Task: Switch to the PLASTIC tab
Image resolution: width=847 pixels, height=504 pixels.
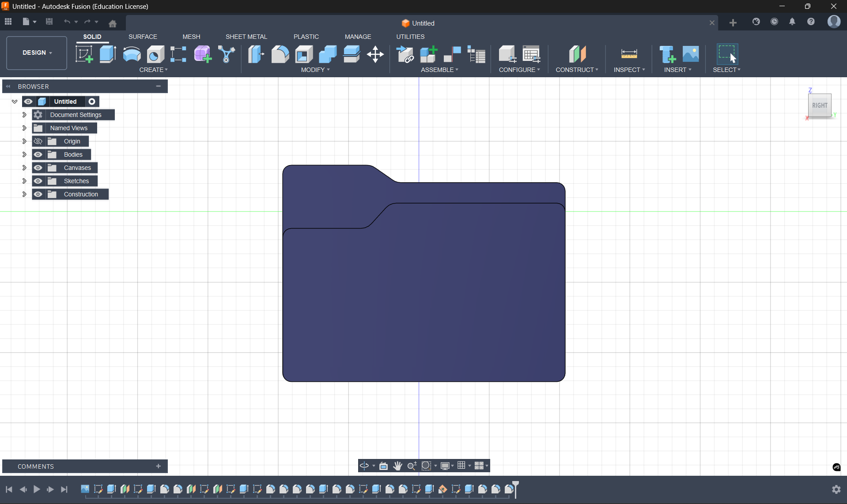Action: pos(306,37)
